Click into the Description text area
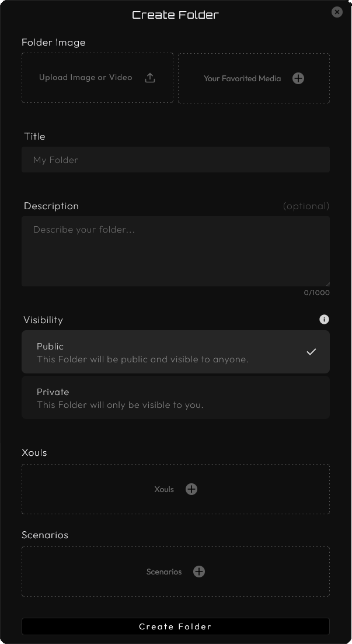Screen dimensions: 352x644 click(175, 251)
